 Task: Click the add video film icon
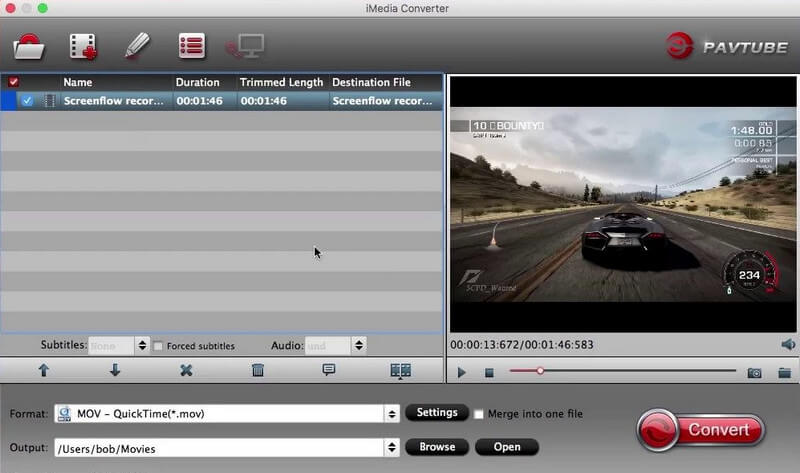pos(83,47)
